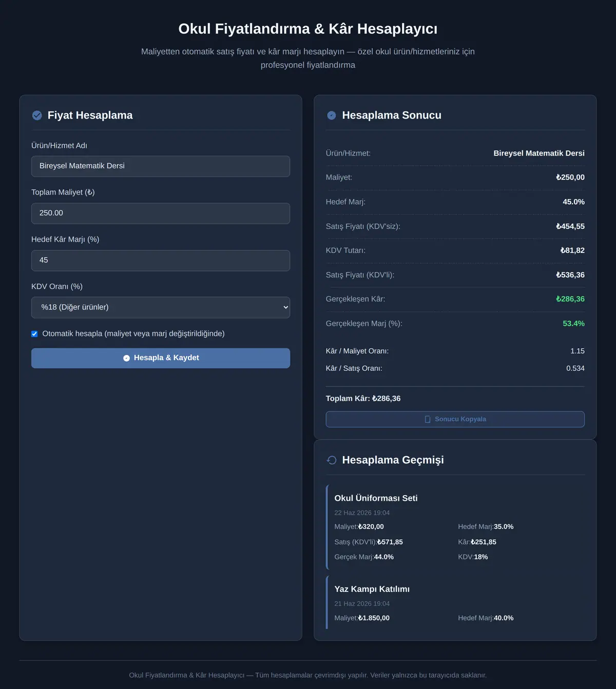
Task: Click the checkmark icon beside Fiyat Hesaplama
Action: point(37,115)
